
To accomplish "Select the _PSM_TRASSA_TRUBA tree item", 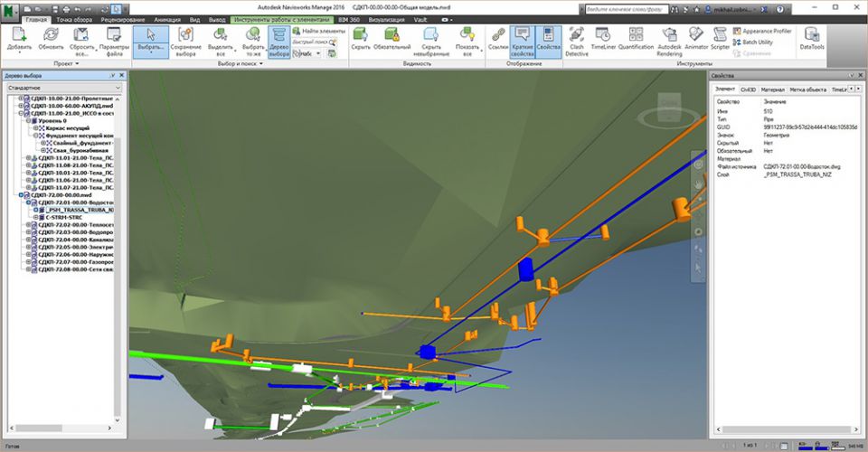I will (80, 211).
